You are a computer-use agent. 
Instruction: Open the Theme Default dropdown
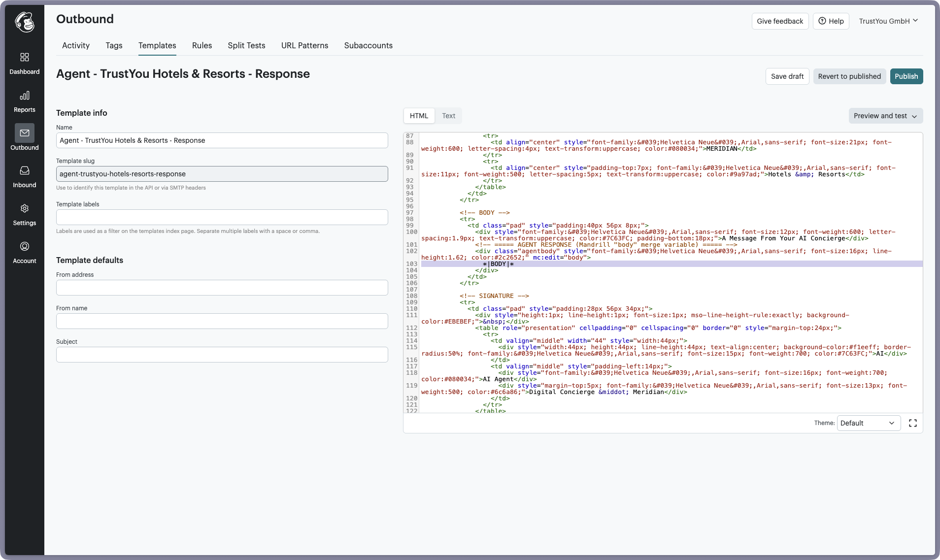pos(869,423)
